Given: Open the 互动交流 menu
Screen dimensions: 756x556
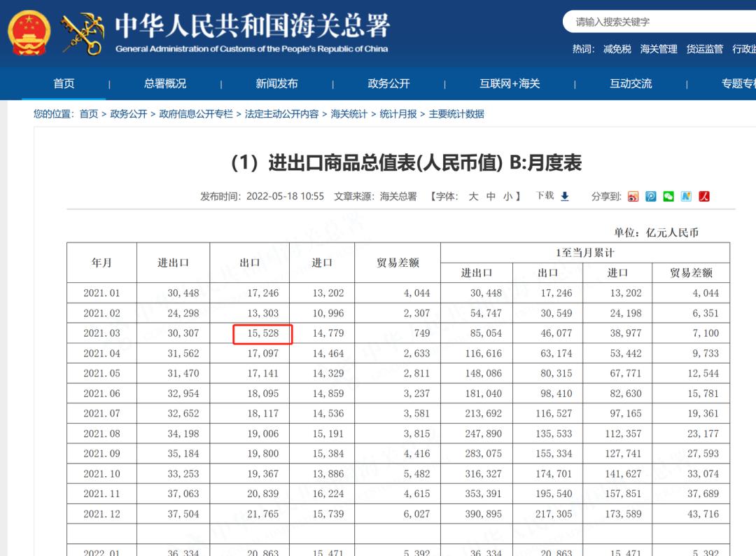Looking at the screenshot, I should pos(629,83).
